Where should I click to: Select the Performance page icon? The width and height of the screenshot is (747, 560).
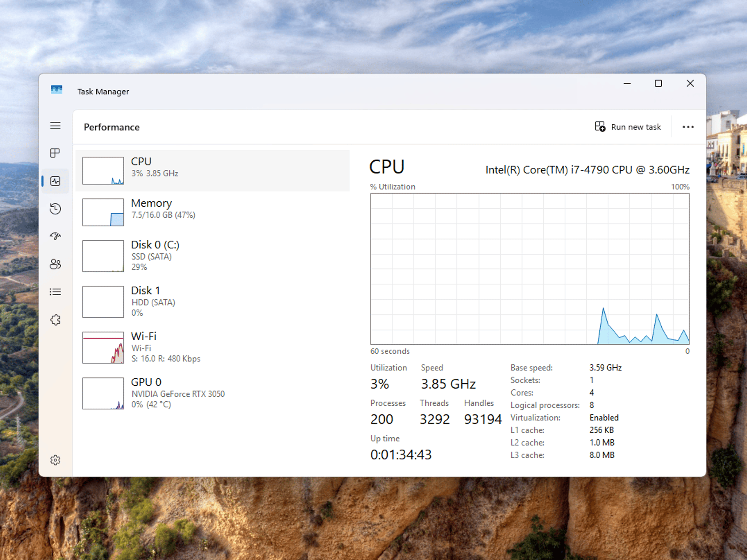click(x=55, y=181)
